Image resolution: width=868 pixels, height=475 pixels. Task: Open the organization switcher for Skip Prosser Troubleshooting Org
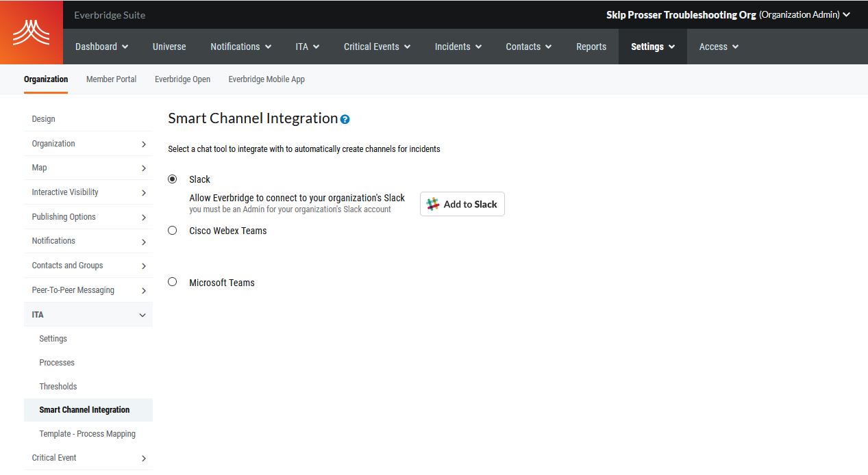pyautogui.click(x=728, y=14)
